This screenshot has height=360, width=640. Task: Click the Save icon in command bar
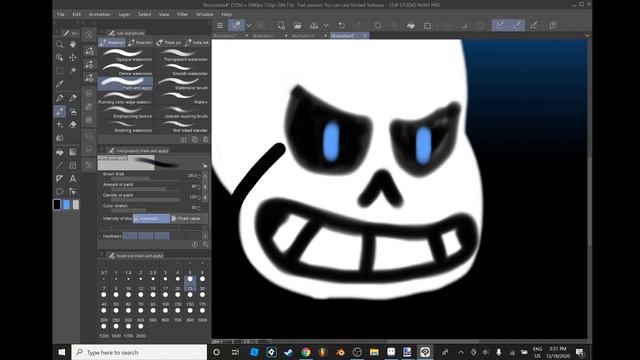[x=314, y=25]
